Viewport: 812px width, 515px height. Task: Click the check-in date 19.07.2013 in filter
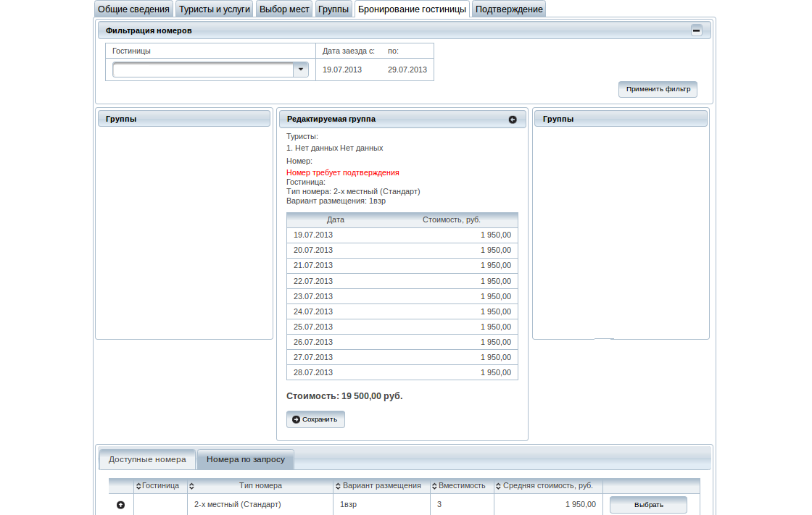[342, 70]
